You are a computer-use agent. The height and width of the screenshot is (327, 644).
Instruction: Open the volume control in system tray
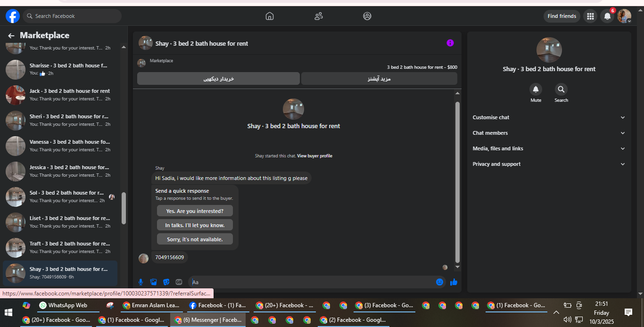click(x=567, y=319)
